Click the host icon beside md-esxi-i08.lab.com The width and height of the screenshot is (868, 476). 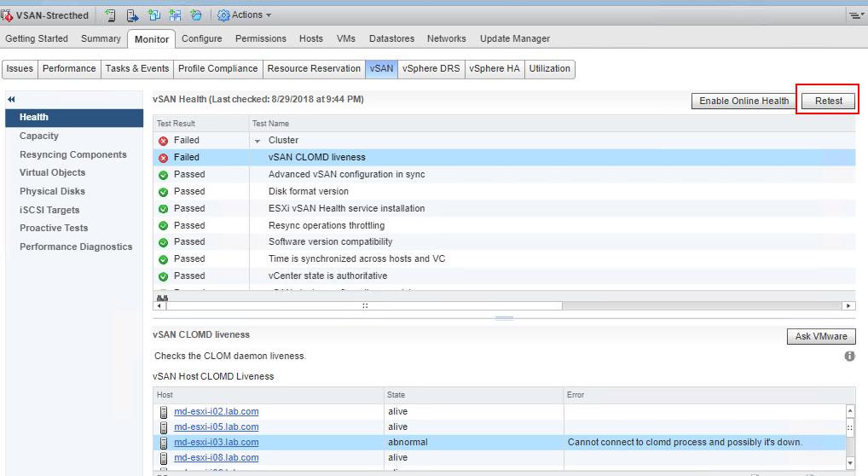click(x=164, y=458)
